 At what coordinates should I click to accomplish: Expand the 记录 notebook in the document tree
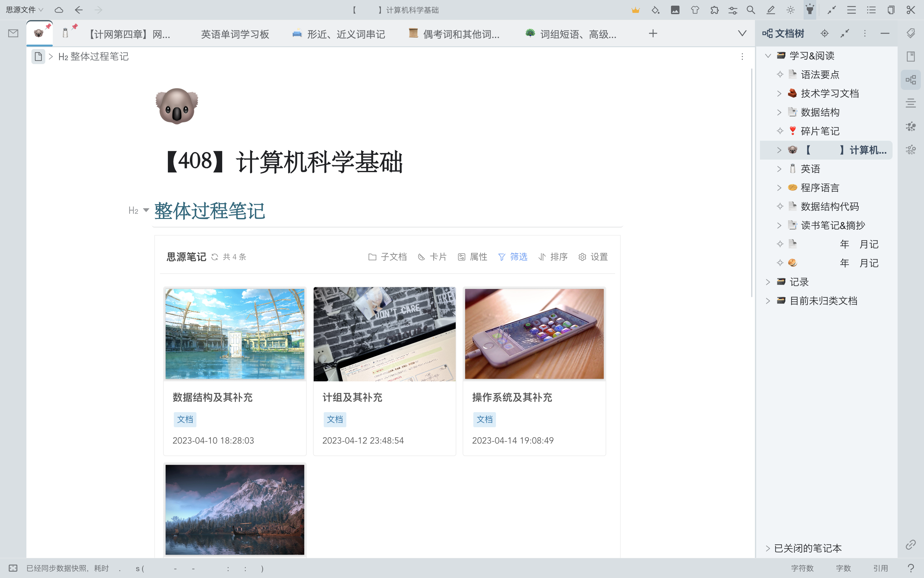point(768,282)
